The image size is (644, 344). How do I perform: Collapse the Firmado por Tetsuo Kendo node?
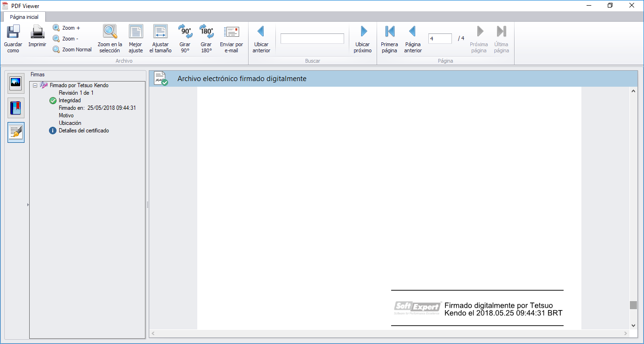pos(35,85)
